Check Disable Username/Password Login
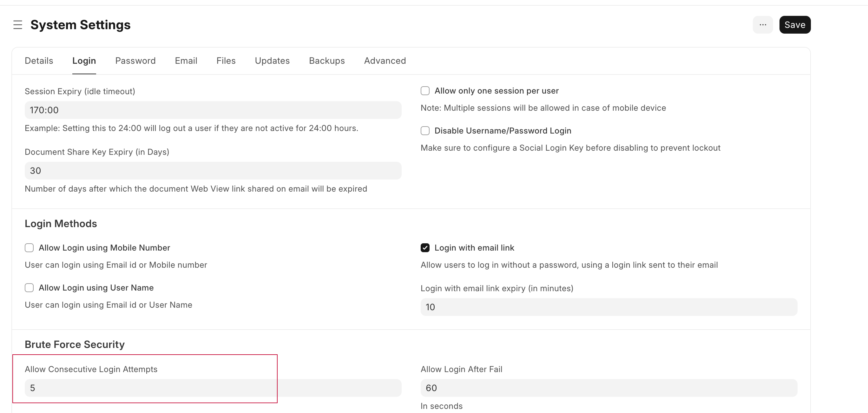 click(425, 131)
